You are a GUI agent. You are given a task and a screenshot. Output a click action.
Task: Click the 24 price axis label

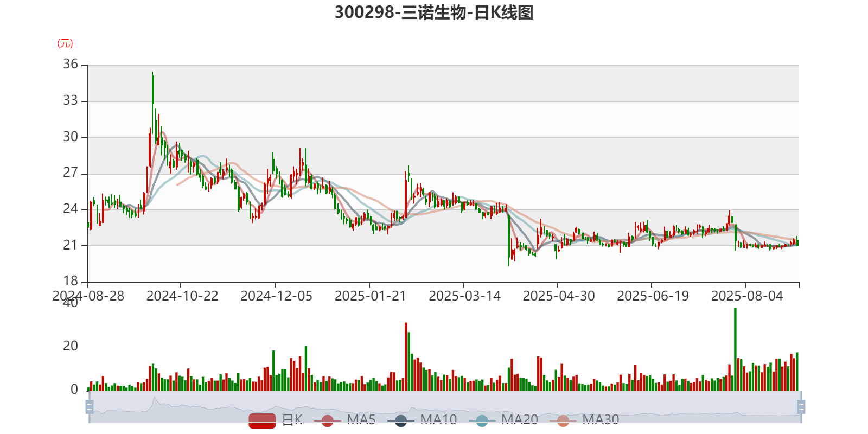pyautogui.click(x=71, y=209)
